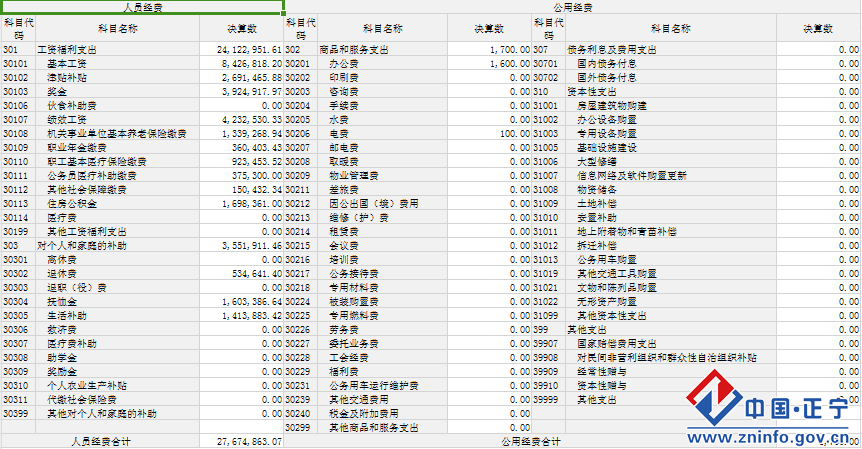Viewport: 862px width, 449px height.
Task: Click 机关事业单位基本养老保险缴费 cell
Action: pos(118,134)
